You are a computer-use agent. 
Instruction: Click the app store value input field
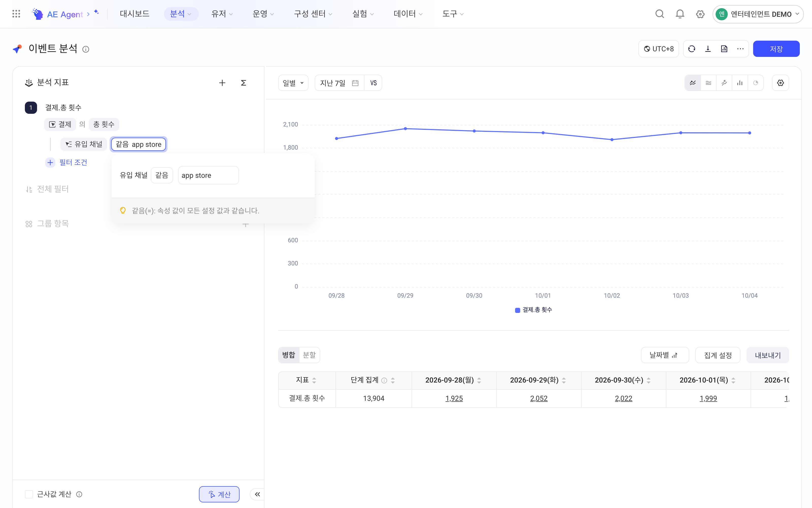(x=208, y=175)
